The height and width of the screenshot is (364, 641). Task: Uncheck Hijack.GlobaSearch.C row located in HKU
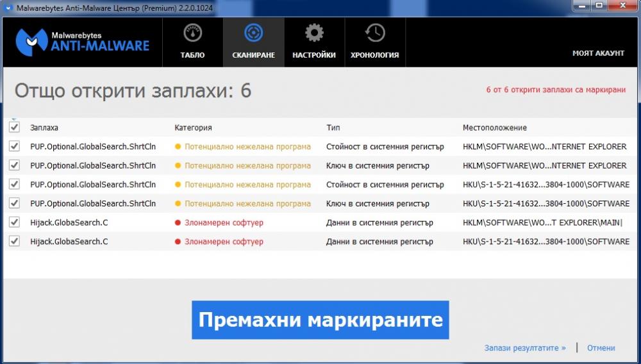coord(14,241)
